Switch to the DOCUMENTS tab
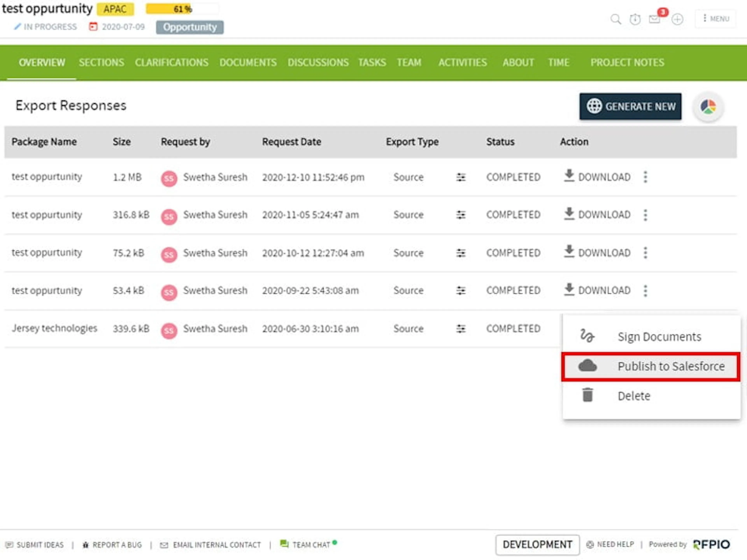This screenshot has height=560, width=747. pyautogui.click(x=248, y=62)
